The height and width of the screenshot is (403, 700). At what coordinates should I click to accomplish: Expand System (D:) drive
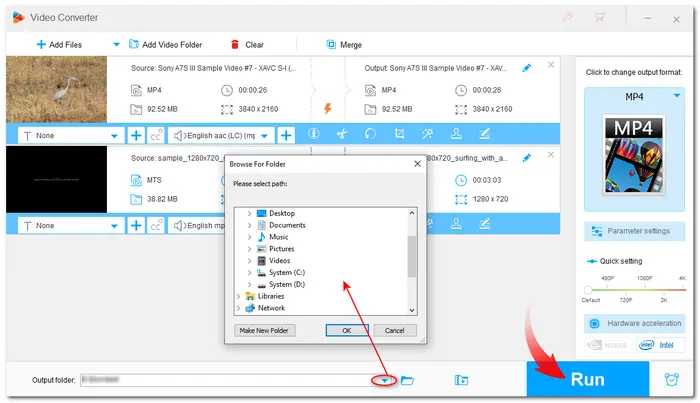250,284
